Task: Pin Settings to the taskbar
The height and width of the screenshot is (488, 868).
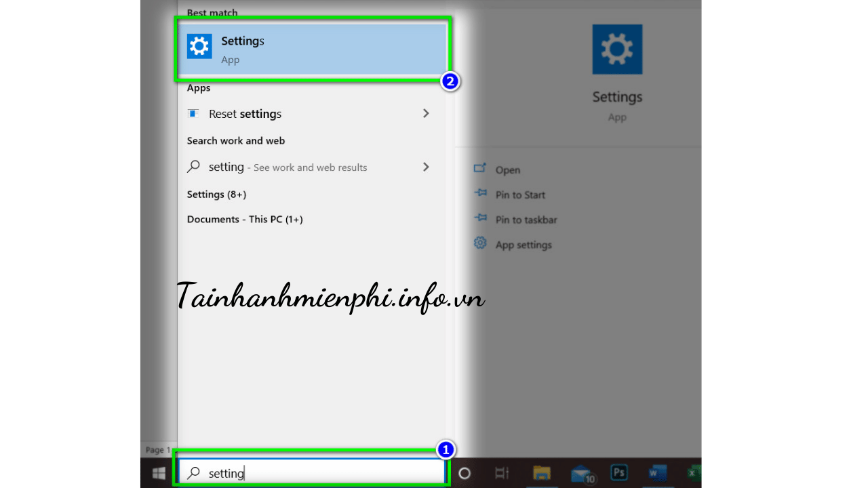Action: (x=526, y=220)
